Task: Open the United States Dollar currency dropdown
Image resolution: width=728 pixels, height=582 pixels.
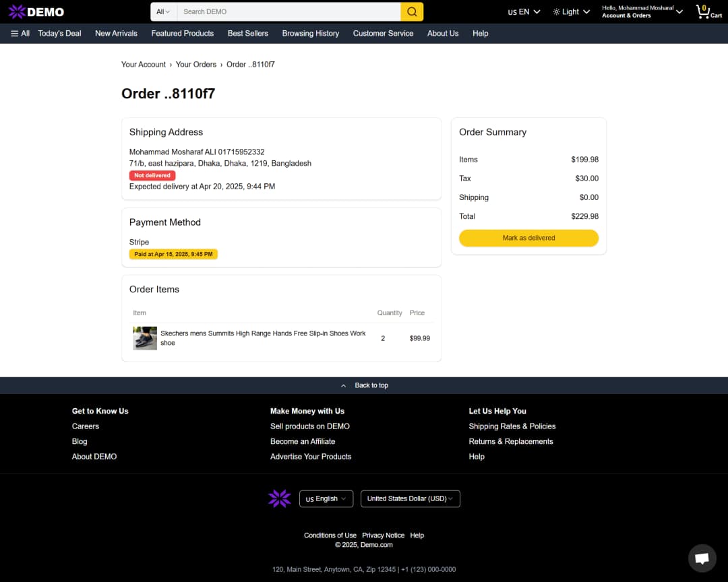Action: tap(410, 498)
